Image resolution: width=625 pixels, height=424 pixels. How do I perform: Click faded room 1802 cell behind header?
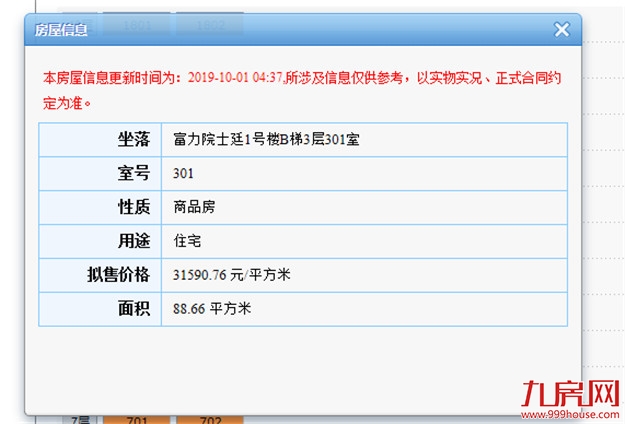click(210, 25)
